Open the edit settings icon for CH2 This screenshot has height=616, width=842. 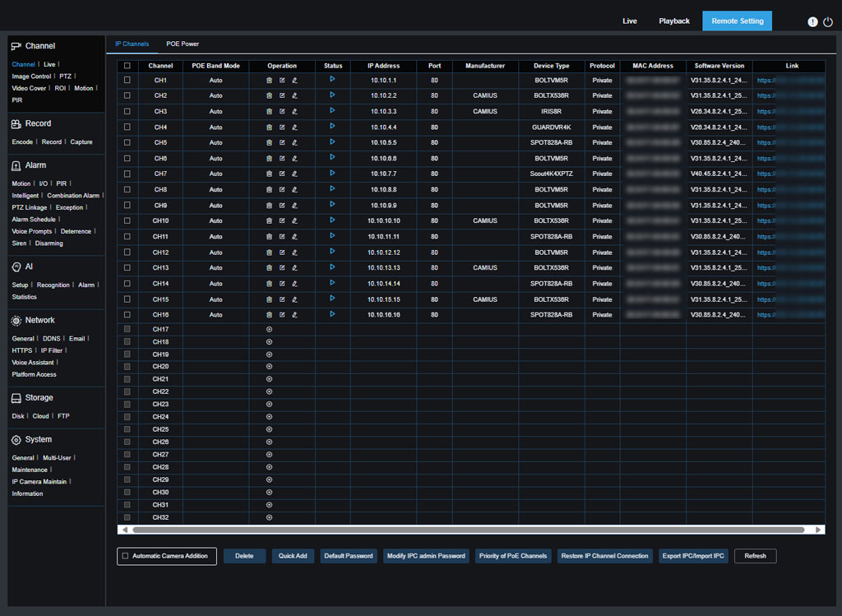coord(282,95)
